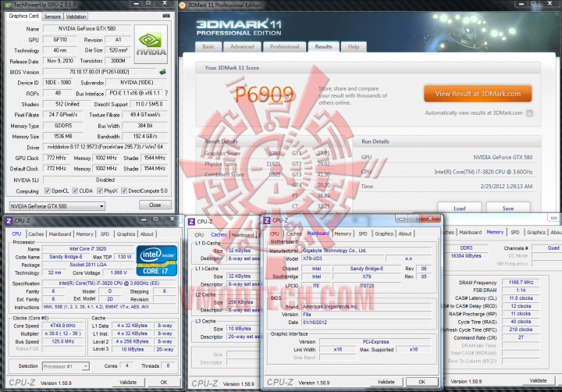Enable automatically view results at 3DMark.com
Viewport: 562px width, 392px height.
point(529,113)
